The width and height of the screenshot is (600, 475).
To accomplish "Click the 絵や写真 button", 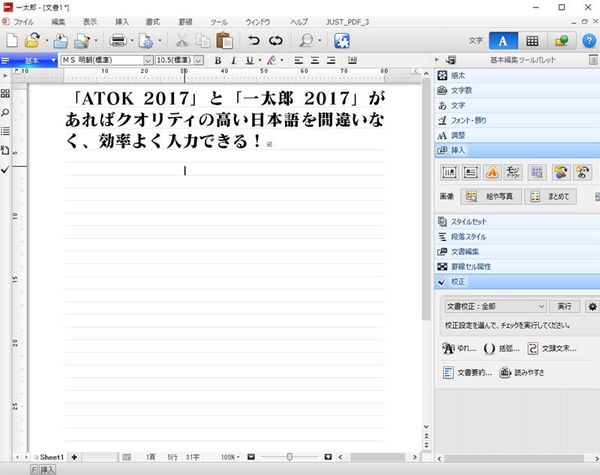I will [491, 196].
